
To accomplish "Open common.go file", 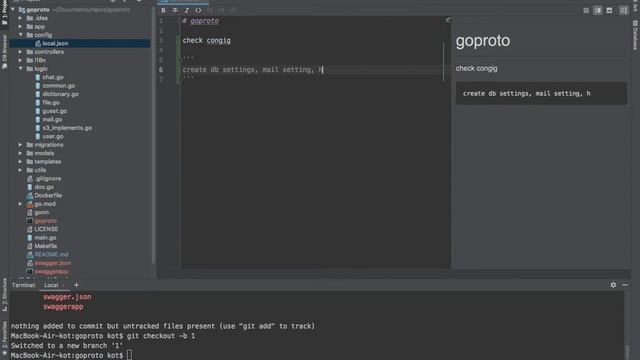I will [x=58, y=86].
